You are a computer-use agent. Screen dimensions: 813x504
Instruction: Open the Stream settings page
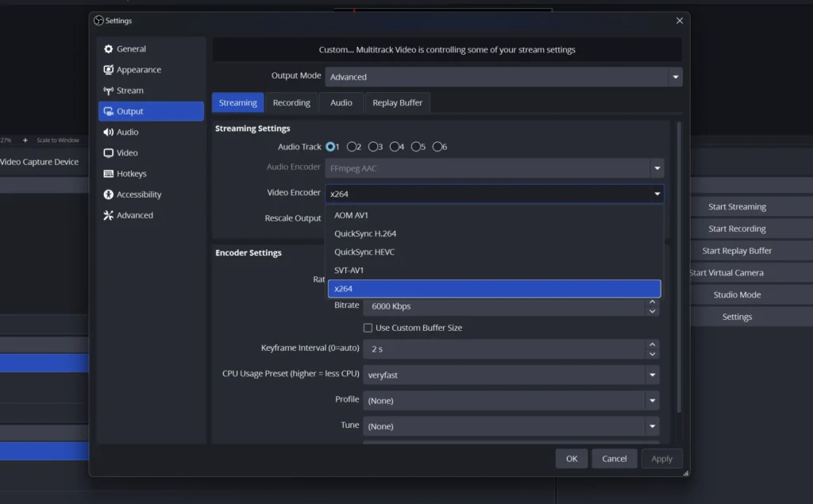click(x=151, y=90)
